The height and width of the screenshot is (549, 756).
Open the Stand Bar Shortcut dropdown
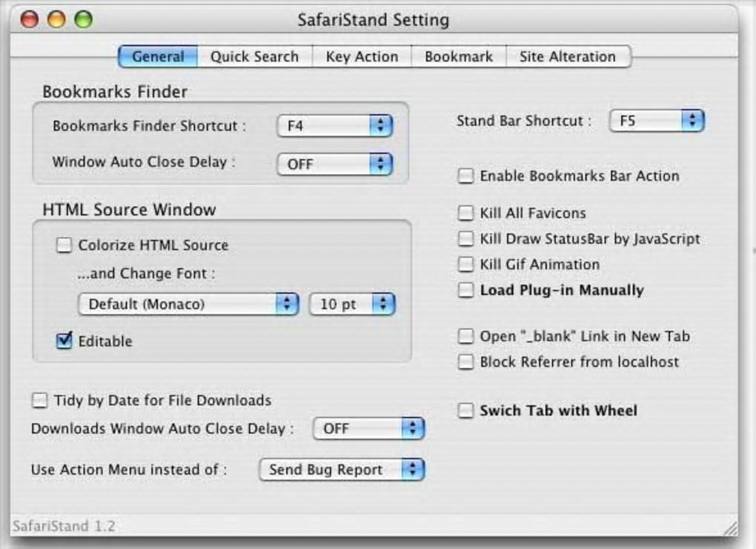pos(656,121)
